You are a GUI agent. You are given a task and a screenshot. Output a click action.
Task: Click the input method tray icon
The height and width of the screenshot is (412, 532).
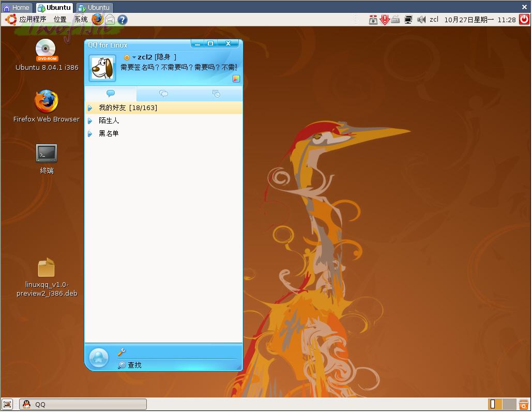click(x=373, y=20)
